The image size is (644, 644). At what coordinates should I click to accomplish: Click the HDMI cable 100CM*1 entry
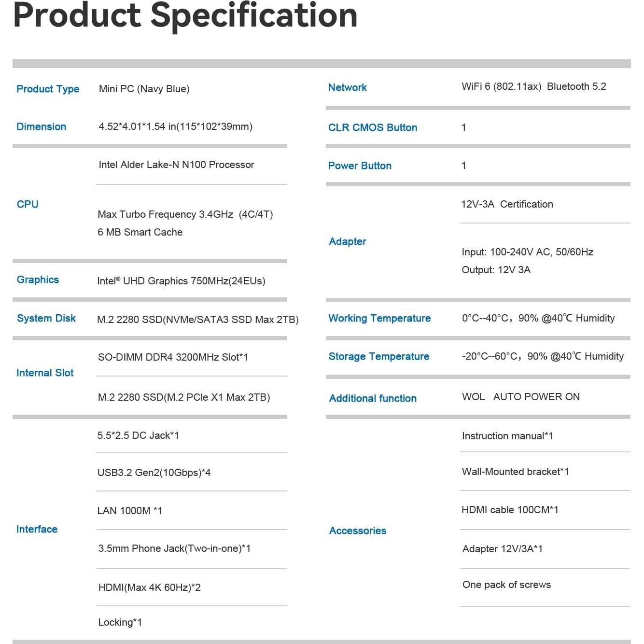(x=510, y=510)
